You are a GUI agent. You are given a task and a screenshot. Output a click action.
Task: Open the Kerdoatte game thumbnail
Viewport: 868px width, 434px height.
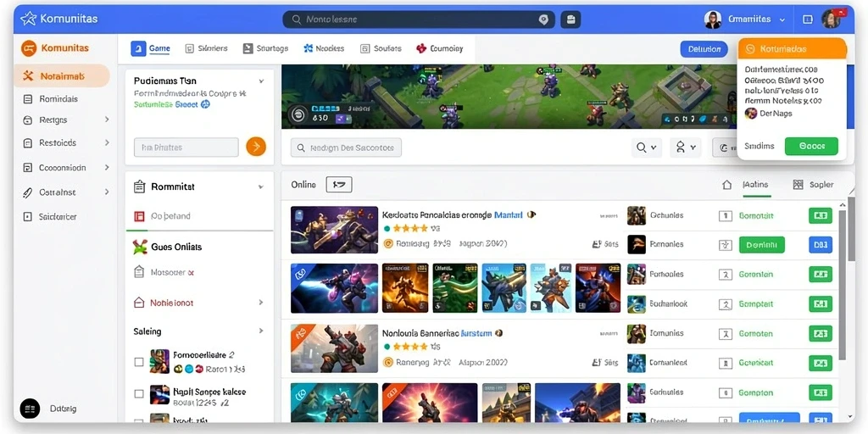point(334,230)
